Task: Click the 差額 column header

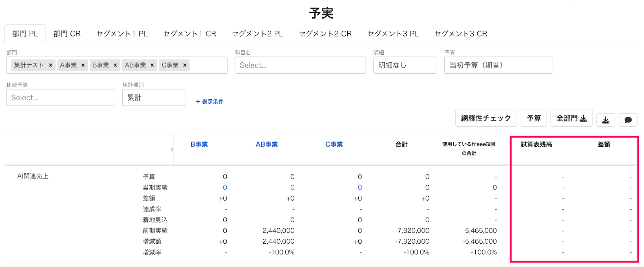Action: 604,144
